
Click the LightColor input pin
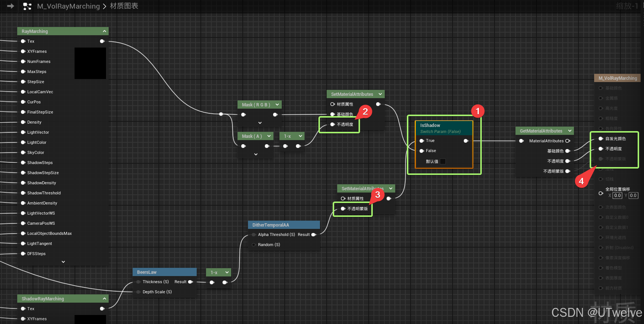coord(23,142)
